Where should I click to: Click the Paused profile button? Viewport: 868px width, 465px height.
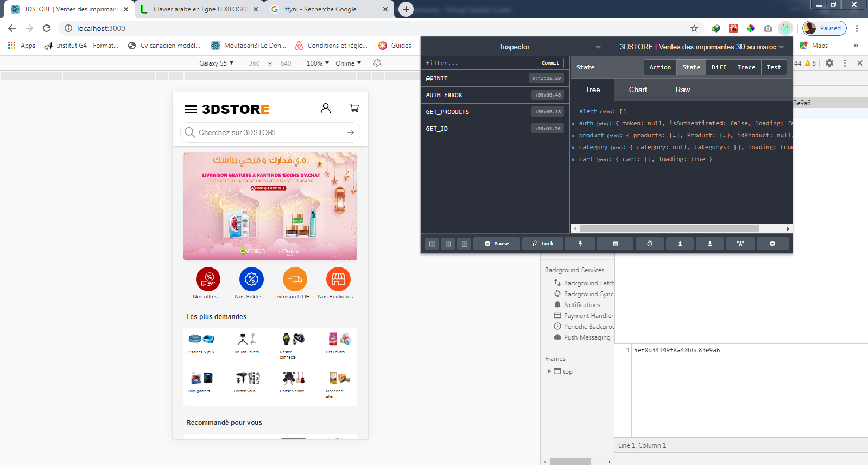[x=825, y=28]
